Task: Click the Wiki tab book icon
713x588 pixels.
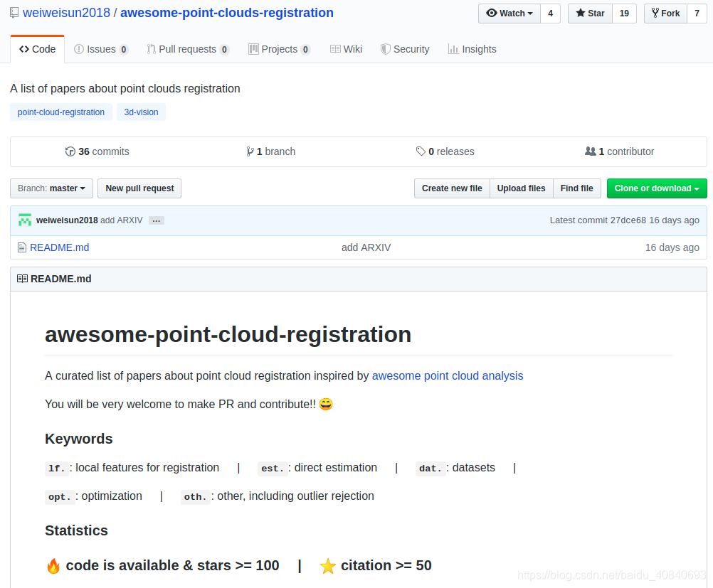Action: [335, 49]
